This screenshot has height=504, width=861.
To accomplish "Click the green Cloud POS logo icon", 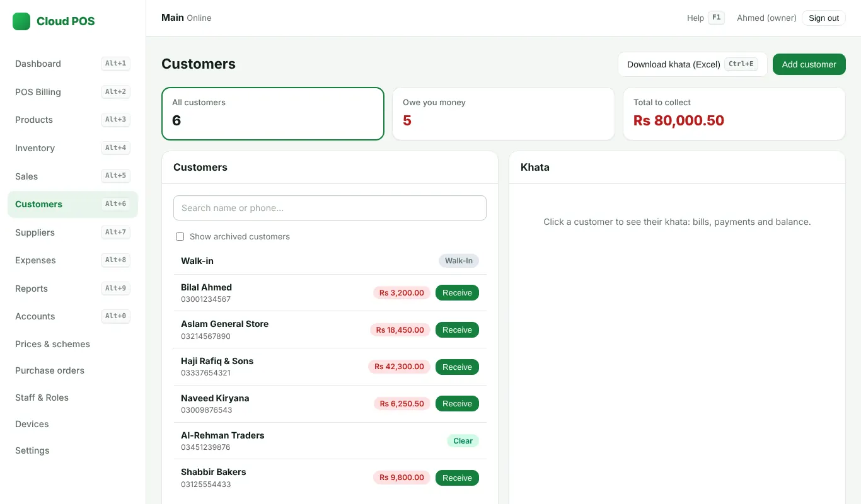I will [x=21, y=21].
